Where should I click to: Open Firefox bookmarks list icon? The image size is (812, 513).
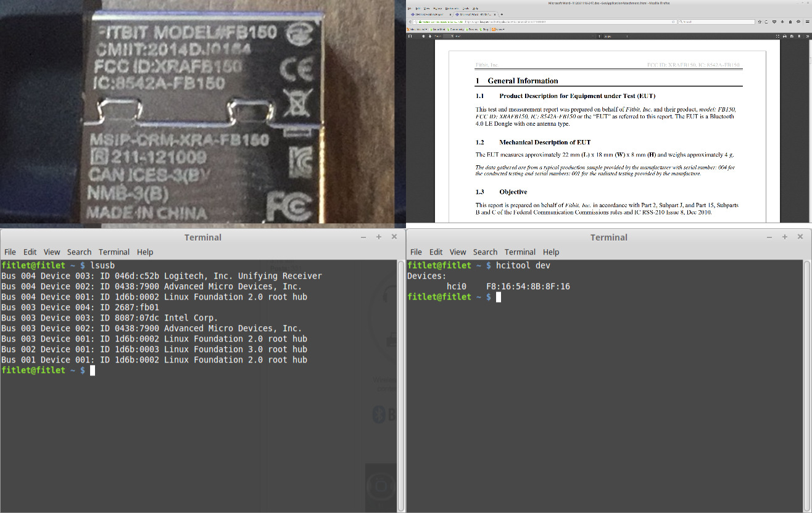pos(766,22)
